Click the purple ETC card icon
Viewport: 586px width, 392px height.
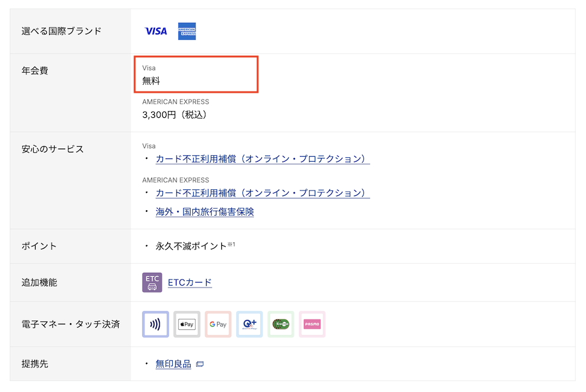(152, 283)
